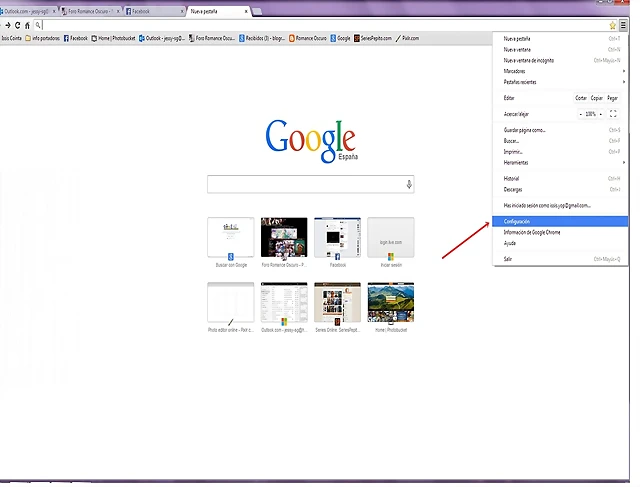The image size is (640, 487).
Task: Reload the page with the refresh icon
Action: [x=18, y=25]
